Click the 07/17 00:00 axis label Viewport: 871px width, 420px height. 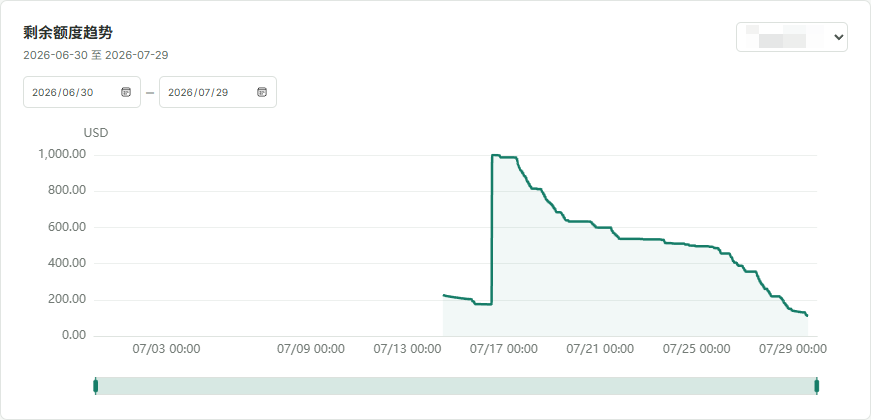[503, 349]
